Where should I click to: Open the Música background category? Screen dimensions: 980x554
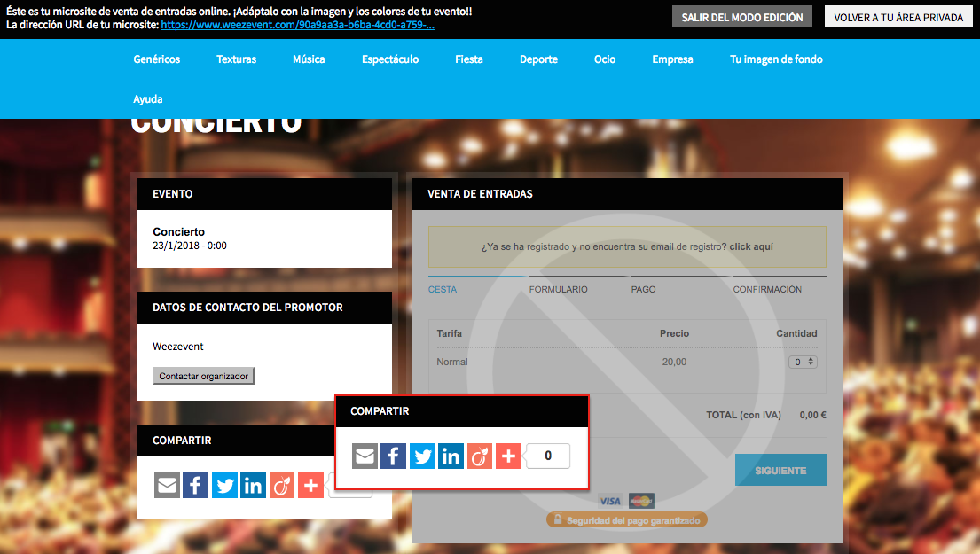click(x=309, y=59)
